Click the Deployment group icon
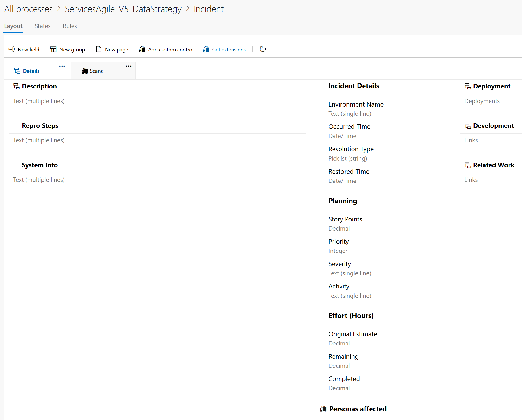Screen dimensions: 522x420 pyautogui.click(x=468, y=86)
